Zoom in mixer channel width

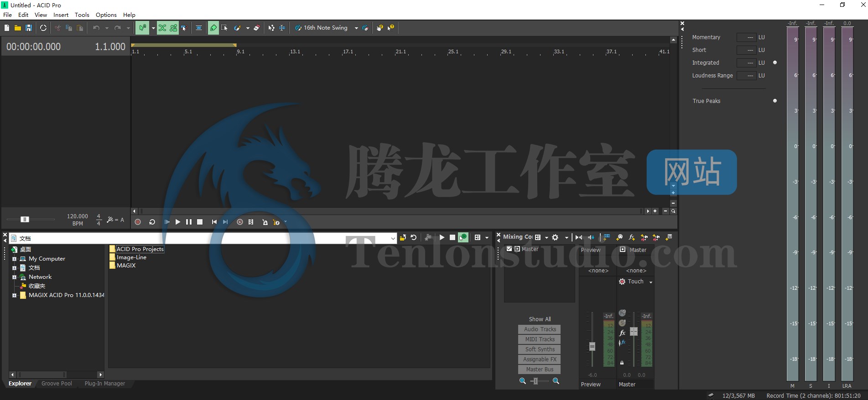click(556, 381)
